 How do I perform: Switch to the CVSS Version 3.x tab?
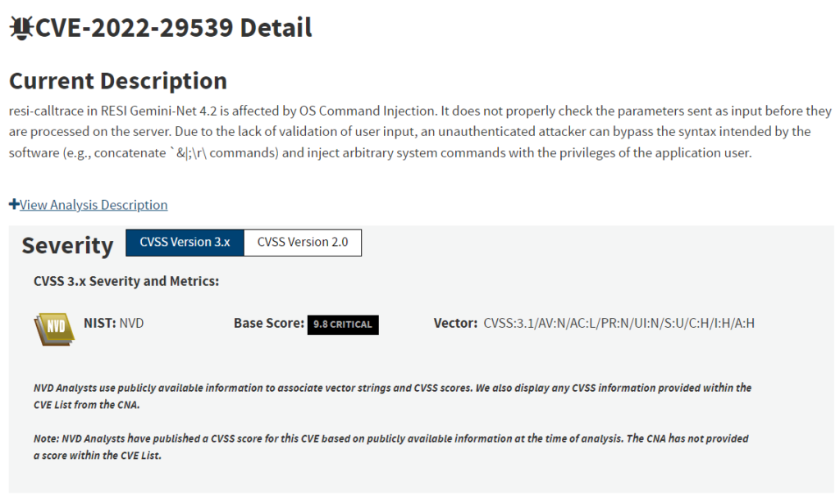pos(185,243)
